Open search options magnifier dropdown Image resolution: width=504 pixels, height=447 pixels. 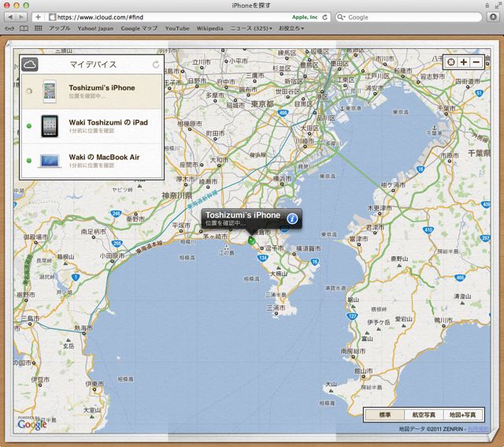coord(341,17)
